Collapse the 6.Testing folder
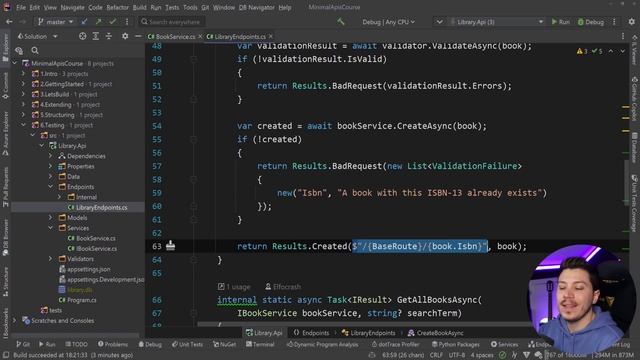 (23, 125)
